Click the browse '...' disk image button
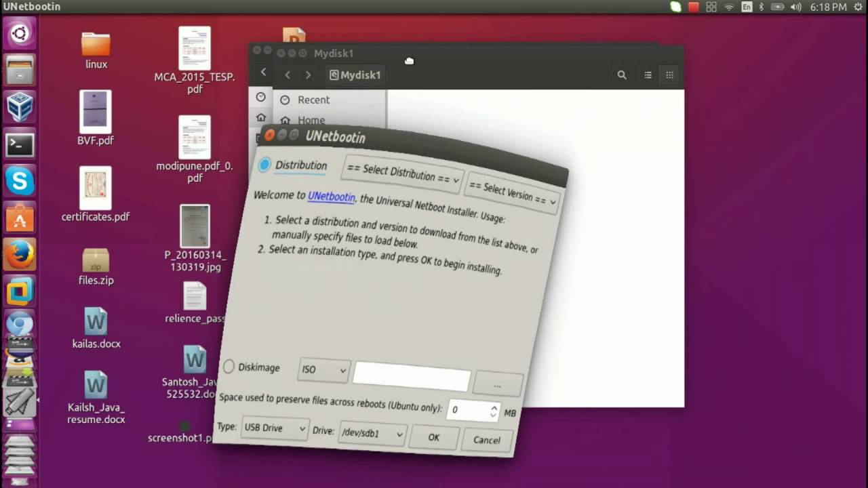 coord(498,384)
